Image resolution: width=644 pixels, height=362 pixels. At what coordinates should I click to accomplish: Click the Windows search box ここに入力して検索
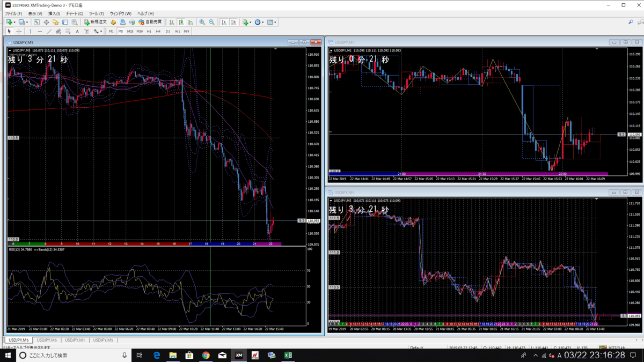pos(72,355)
